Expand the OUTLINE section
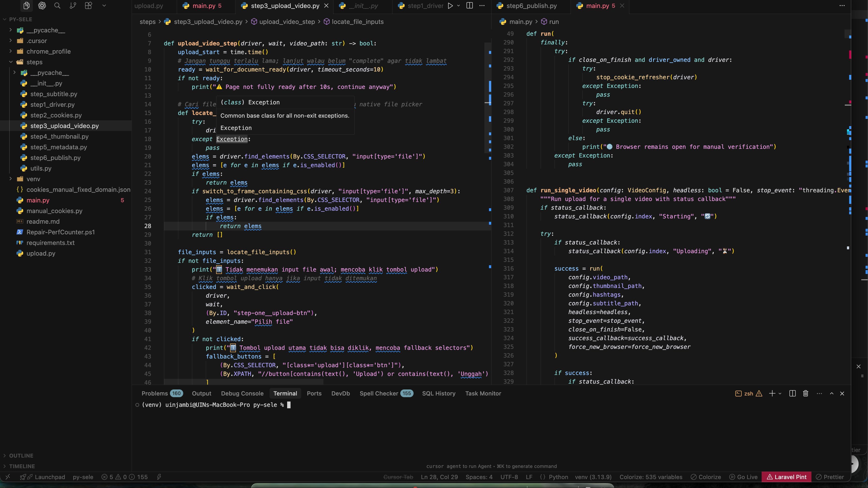This screenshot has width=868, height=488. click(21, 456)
